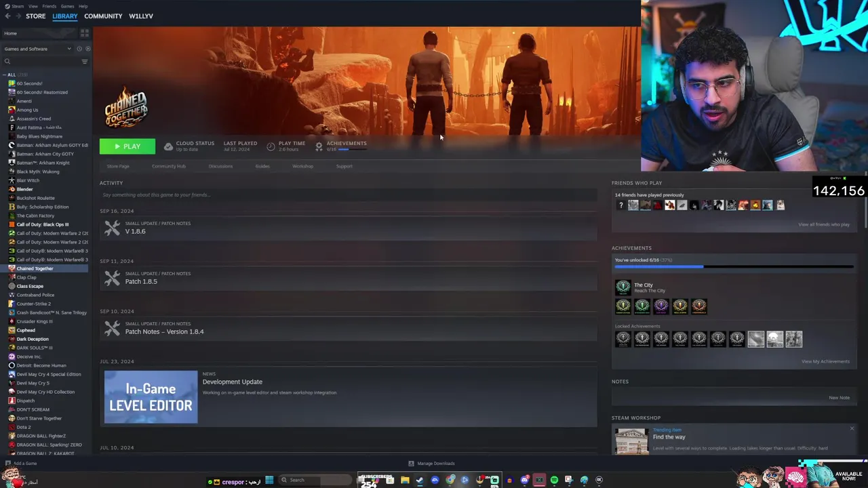
Task: Switch library to grid view icon
Action: (x=85, y=33)
